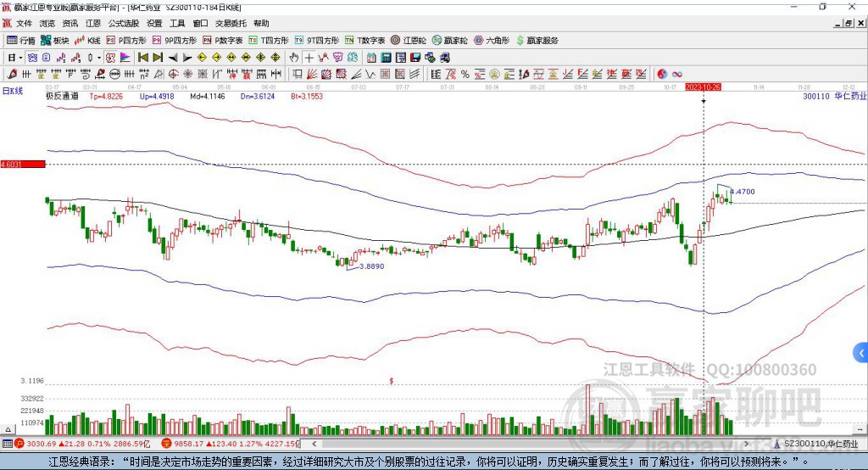The width and height of the screenshot is (868, 470).
Task: Click the Shanghai index 3030.69 status entry
Action: 83,444
